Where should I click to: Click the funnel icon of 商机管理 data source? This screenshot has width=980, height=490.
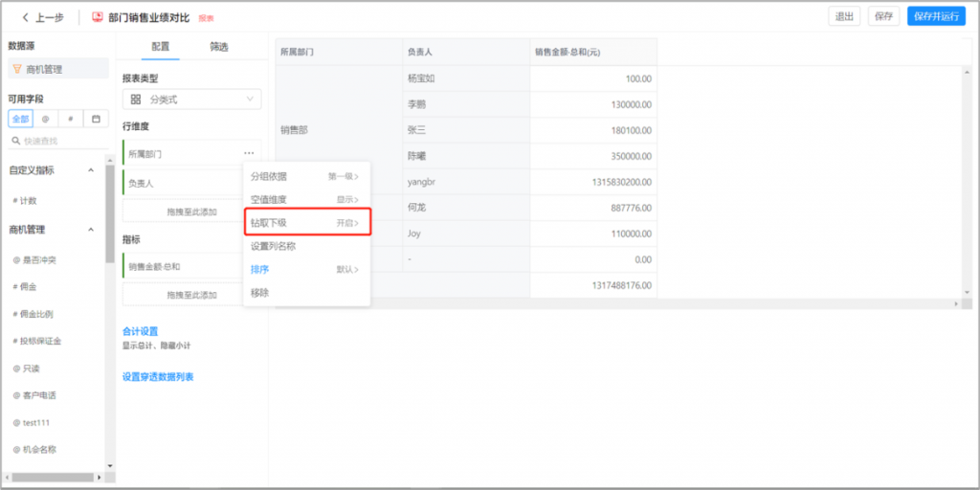coord(17,69)
